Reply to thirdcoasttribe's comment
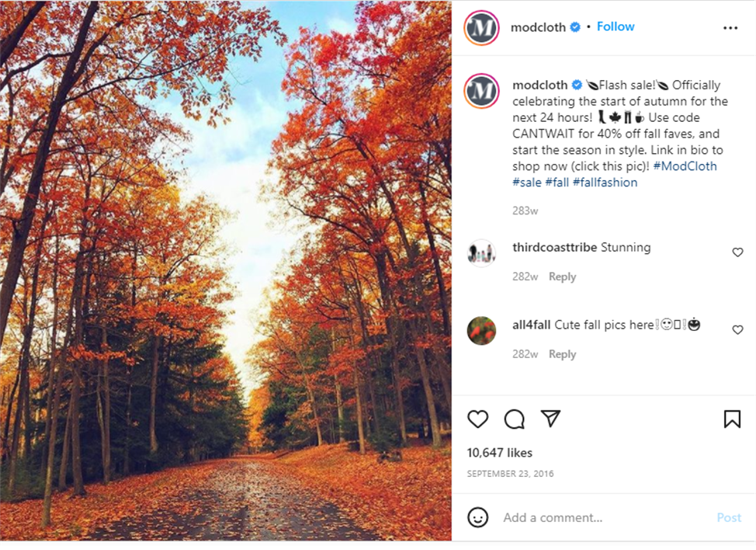 (x=562, y=277)
